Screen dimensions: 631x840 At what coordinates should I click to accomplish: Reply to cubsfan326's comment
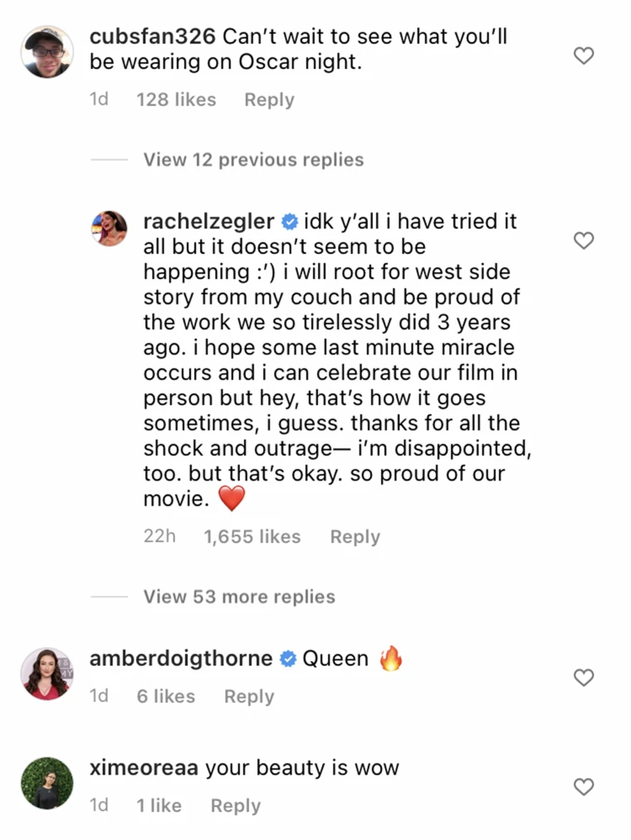[x=268, y=100]
